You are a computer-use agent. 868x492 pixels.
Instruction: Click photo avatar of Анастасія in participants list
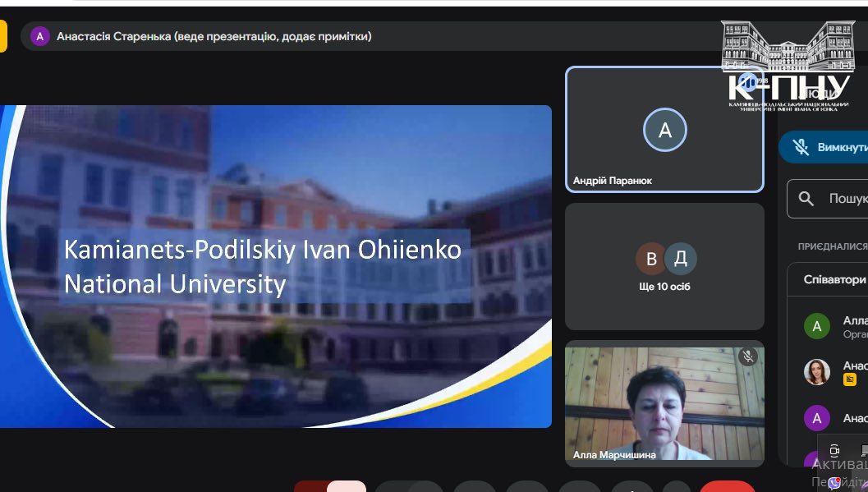pos(816,371)
